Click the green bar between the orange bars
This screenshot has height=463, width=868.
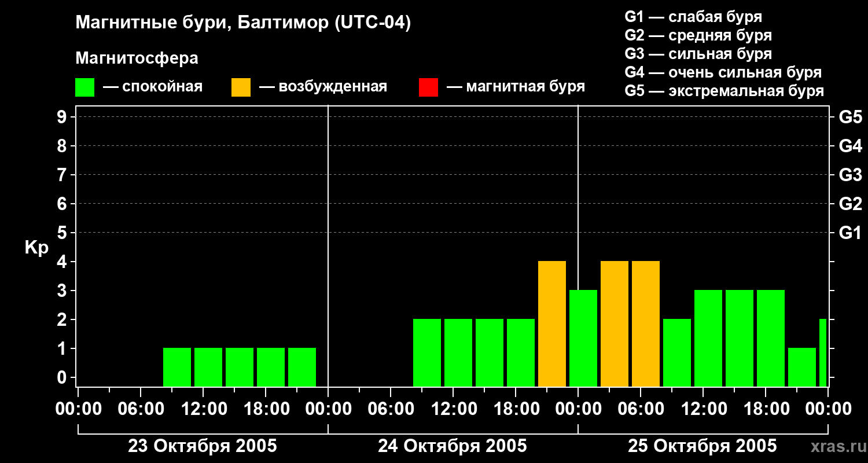(x=583, y=339)
